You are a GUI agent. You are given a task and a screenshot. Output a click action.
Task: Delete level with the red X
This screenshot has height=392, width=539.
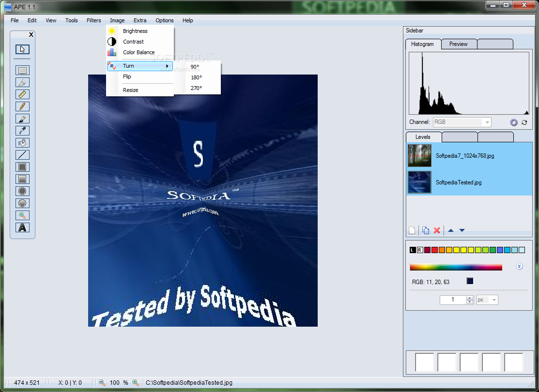pyautogui.click(x=437, y=230)
